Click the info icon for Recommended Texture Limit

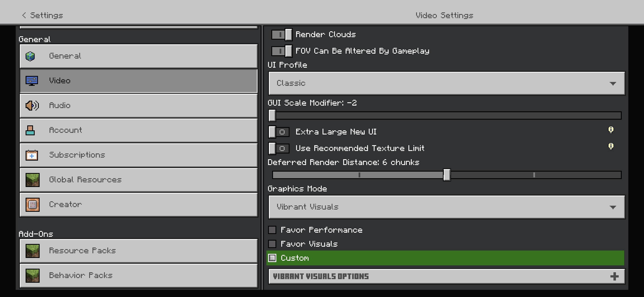(x=611, y=146)
